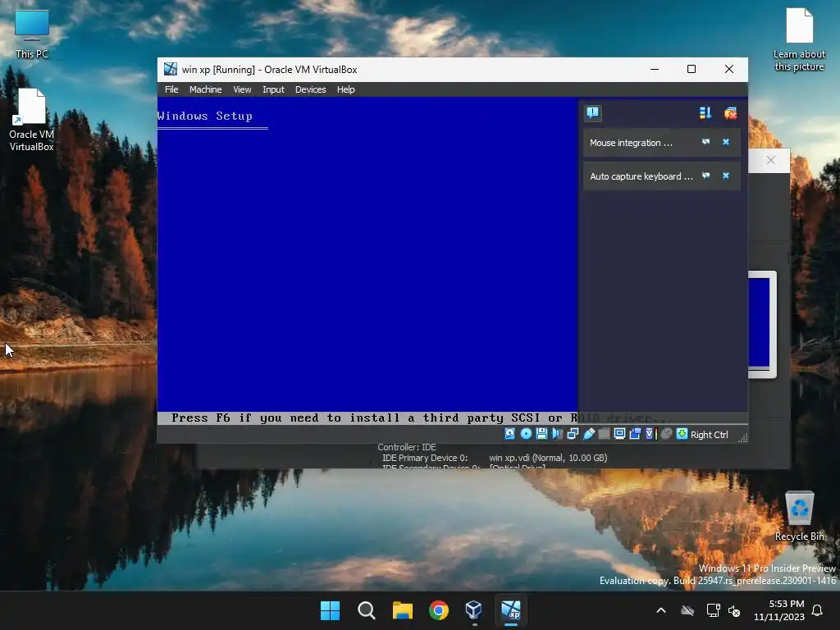Open the Devices menu
The height and width of the screenshot is (630, 840).
[310, 89]
